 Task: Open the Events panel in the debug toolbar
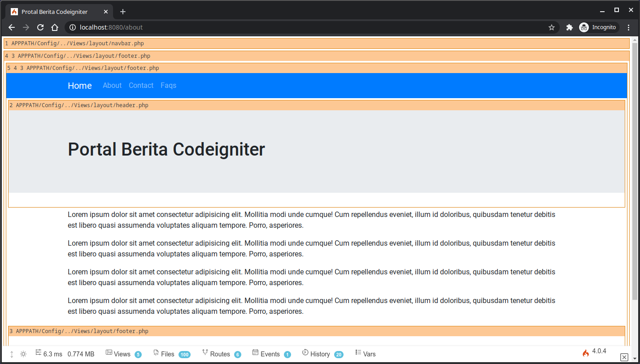pos(268,354)
